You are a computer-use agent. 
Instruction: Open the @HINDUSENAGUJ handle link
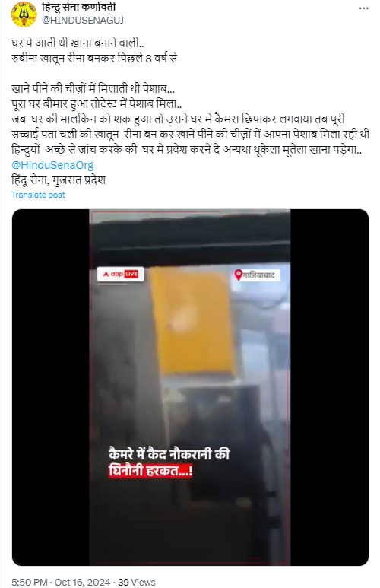(82, 20)
